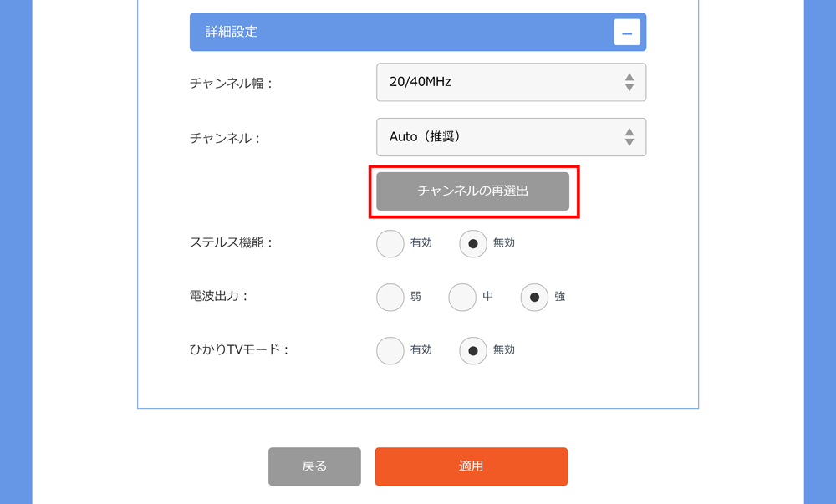Enable ひかりTVモード with 有効 radio

click(390, 350)
